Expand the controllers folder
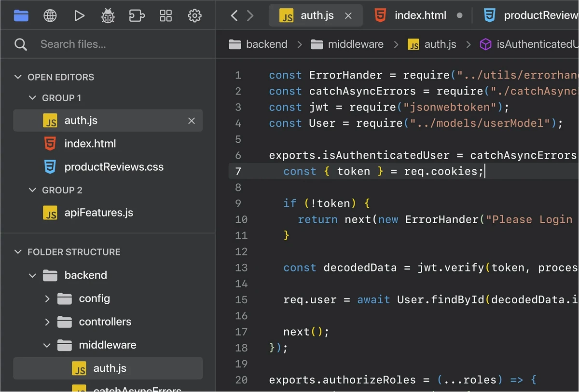 point(47,322)
